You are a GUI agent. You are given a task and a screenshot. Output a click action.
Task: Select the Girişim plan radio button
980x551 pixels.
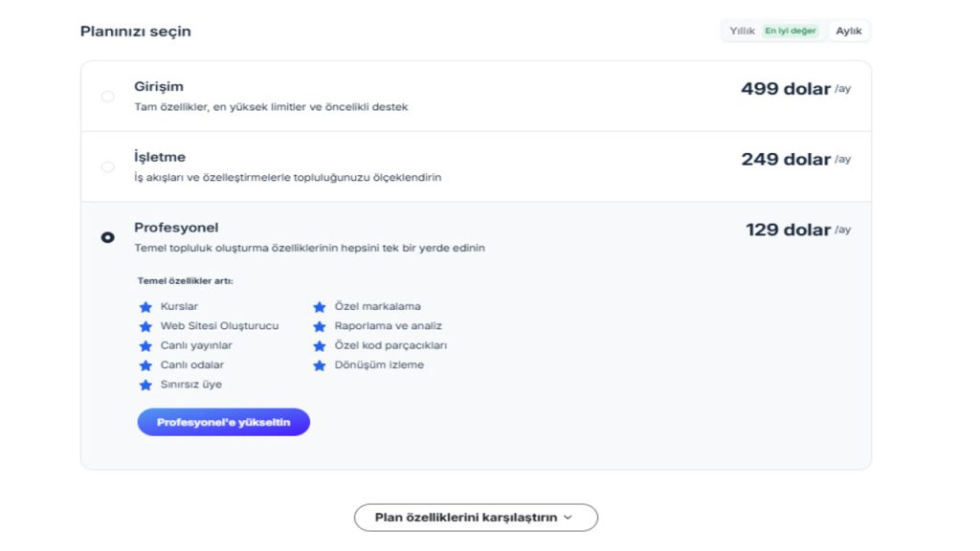coord(107,96)
